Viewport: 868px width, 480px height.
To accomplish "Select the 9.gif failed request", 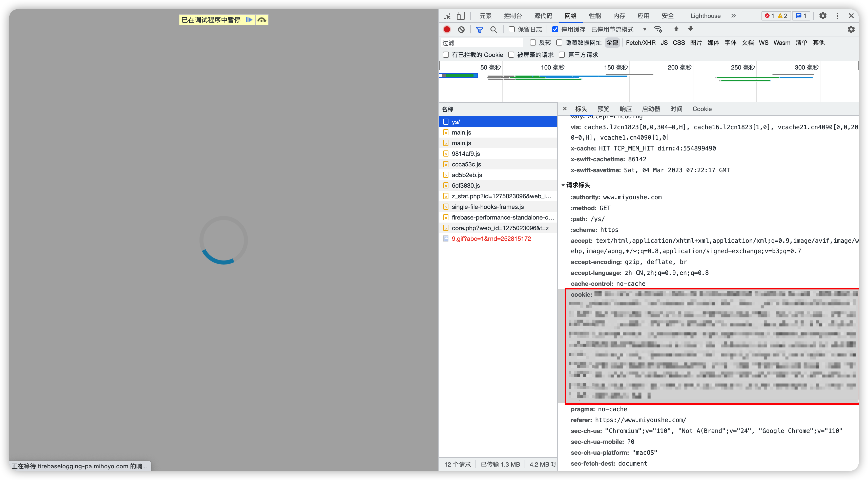I will [x=491, y=238].
